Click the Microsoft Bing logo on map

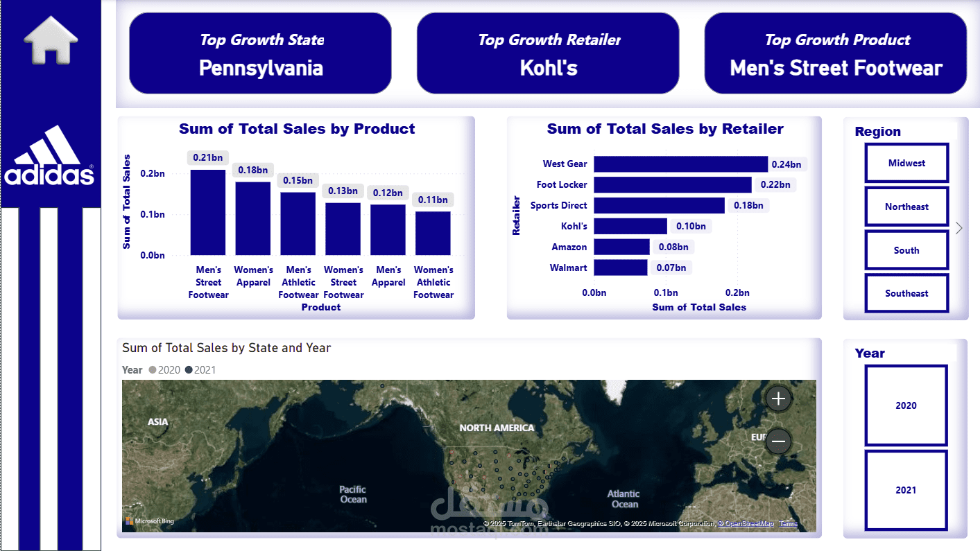(x=150, y=521)
